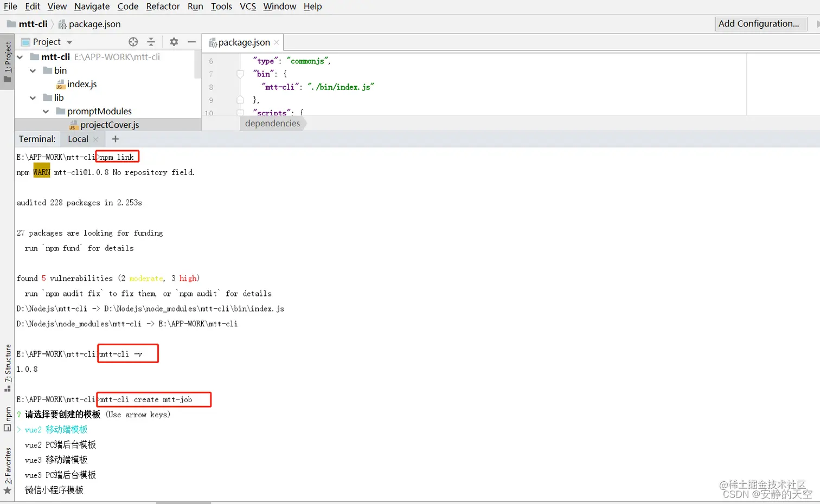Image resolution: width=820 pixels, height=504 pixels.
Task: Click the collapse all icon in Project panel
Action: 151,42
